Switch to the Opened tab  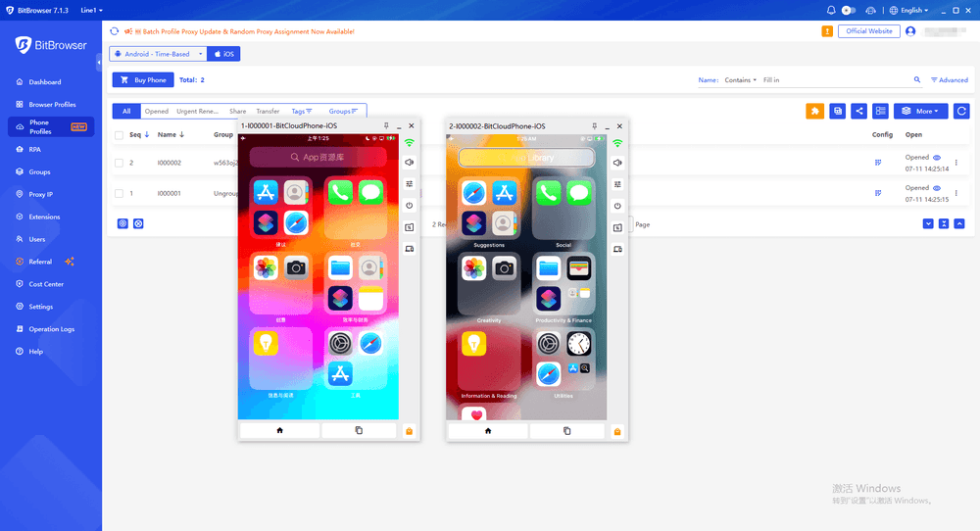[156, 112]
